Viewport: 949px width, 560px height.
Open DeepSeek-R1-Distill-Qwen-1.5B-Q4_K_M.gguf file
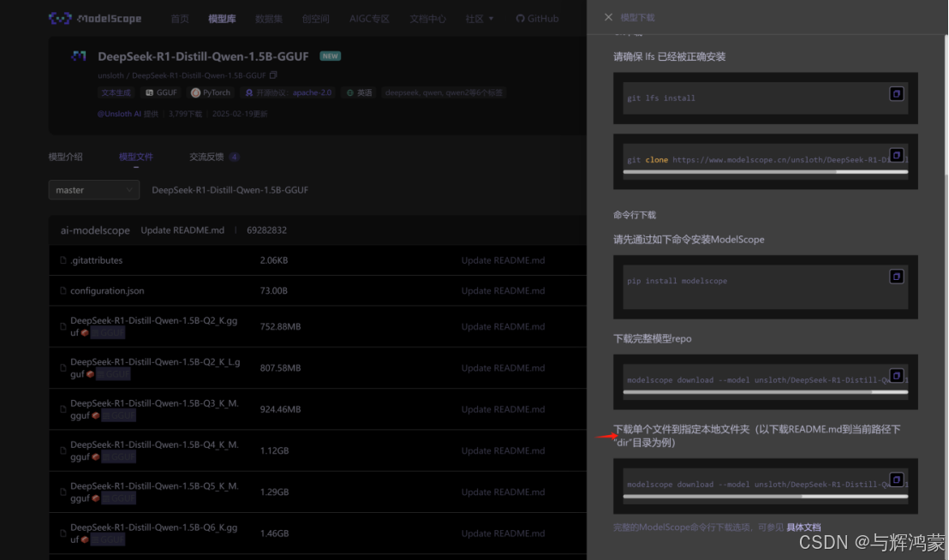coord(154,450)
